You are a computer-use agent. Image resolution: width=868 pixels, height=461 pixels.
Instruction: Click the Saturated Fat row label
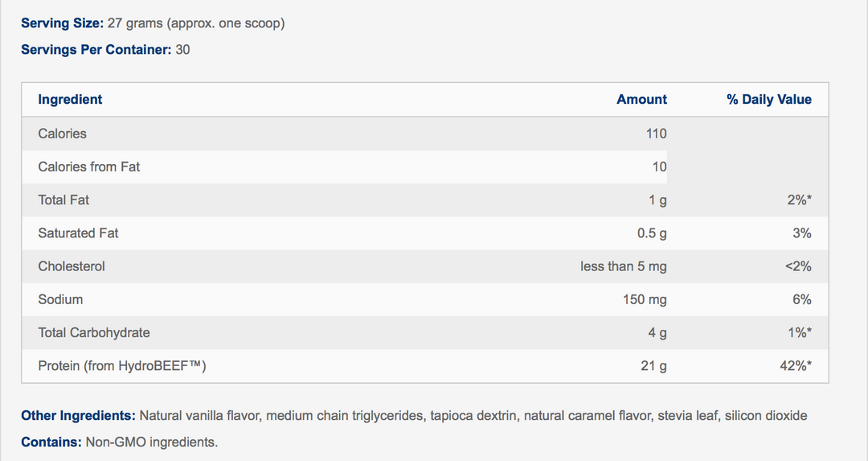pyautogui.click(x=78, y=233)
